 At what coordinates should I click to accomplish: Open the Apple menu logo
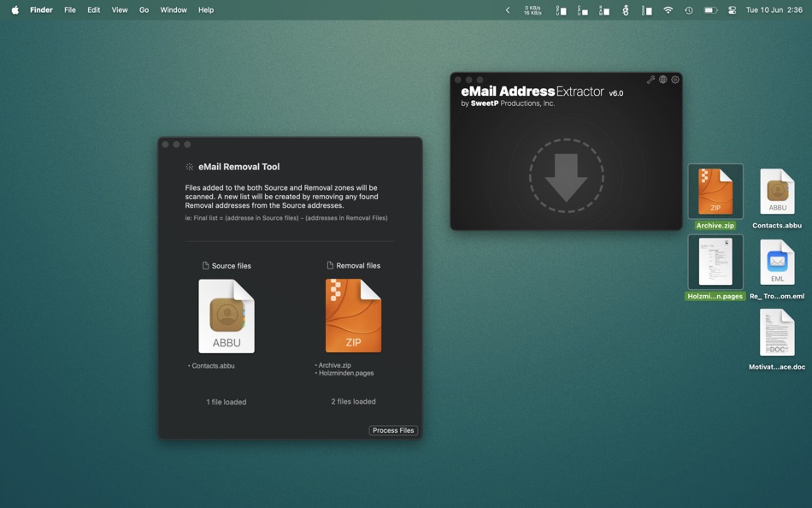tap(15, 10)
